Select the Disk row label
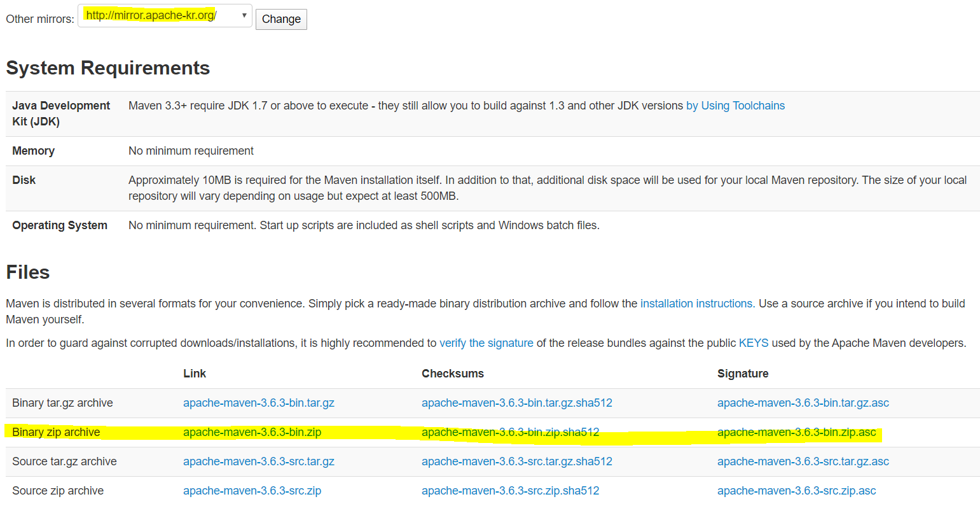The height and width of the screenshot is (513, 980). pos(24,180)
